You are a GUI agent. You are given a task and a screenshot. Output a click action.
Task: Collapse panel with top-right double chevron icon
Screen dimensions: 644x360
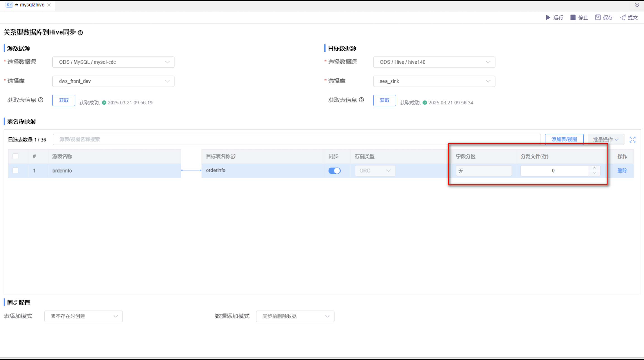[637, 5]
